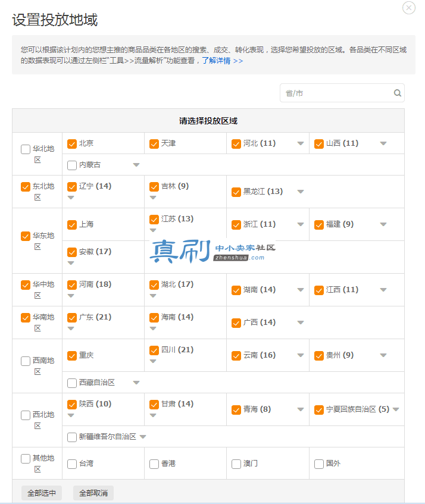Open the 安徽 dropdown arrow

point(71,263)
